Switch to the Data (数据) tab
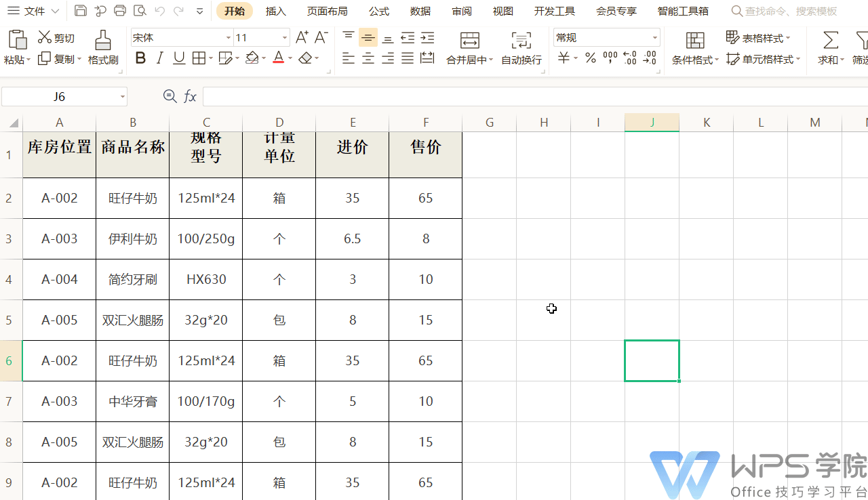Image resolution: width=868 pixels, height=500 pixels. pyautogui.click(x=420, y=11)
